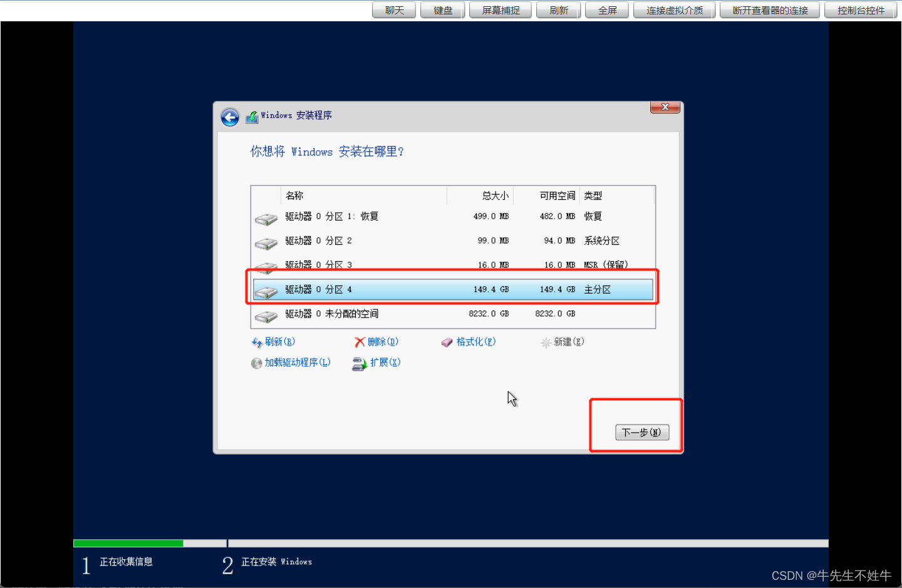Image resolution: width=902 pixels, height=588 pixels.
Task: Click the 可用空间 column header
Action: [x=547, y=196]
